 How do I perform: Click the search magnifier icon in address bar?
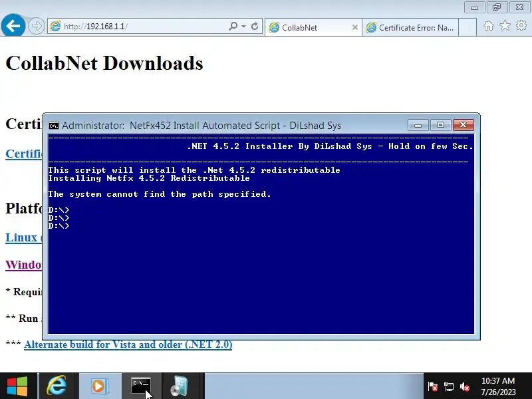233,26
